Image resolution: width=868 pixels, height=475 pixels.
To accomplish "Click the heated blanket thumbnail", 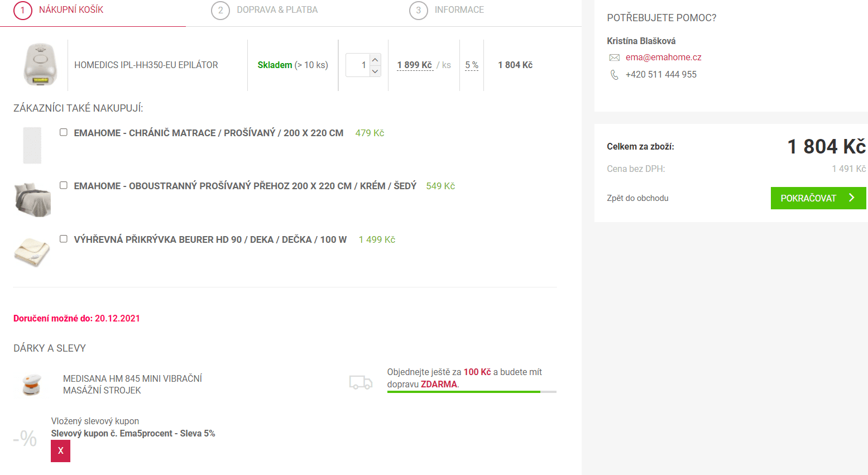I will point(32,252).
